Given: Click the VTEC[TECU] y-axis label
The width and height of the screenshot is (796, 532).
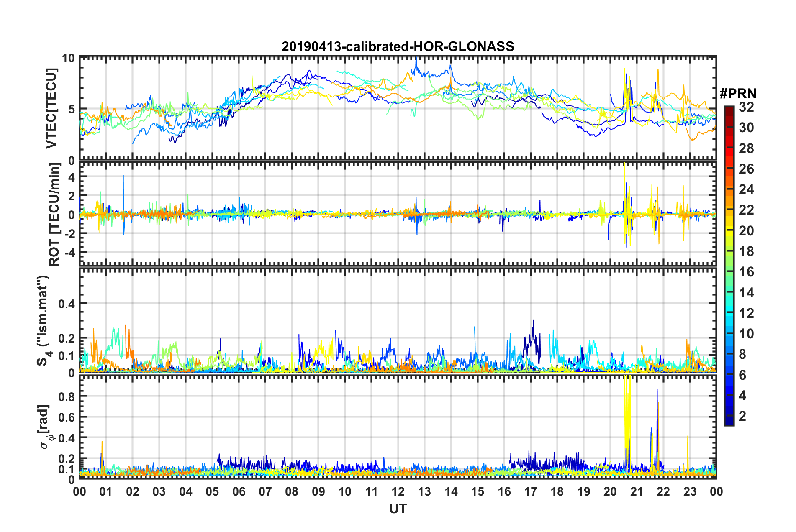Looking at the screenshot, I should [51, 108].
